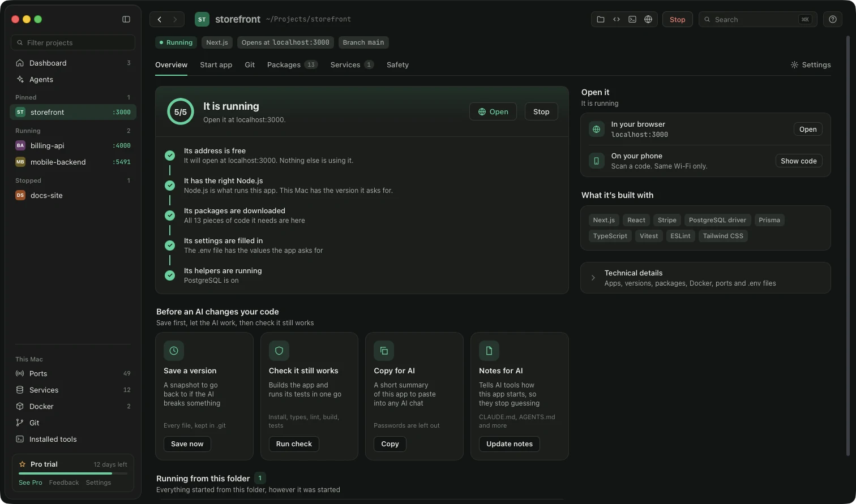Open Agents in the sidebar

[x=73, y=79]
